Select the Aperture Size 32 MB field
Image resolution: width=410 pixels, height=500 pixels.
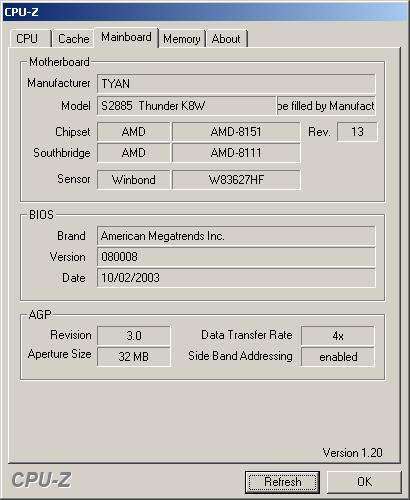point(134,357)
